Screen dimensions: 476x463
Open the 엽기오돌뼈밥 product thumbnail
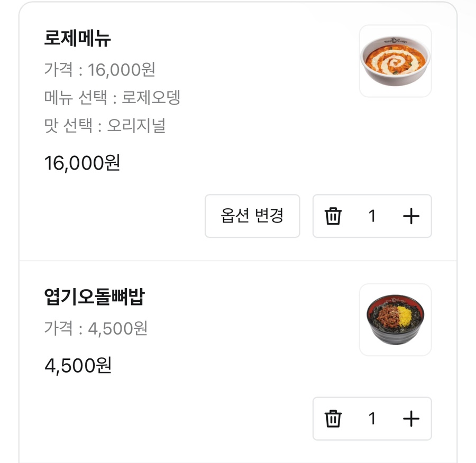coord(395,320)
